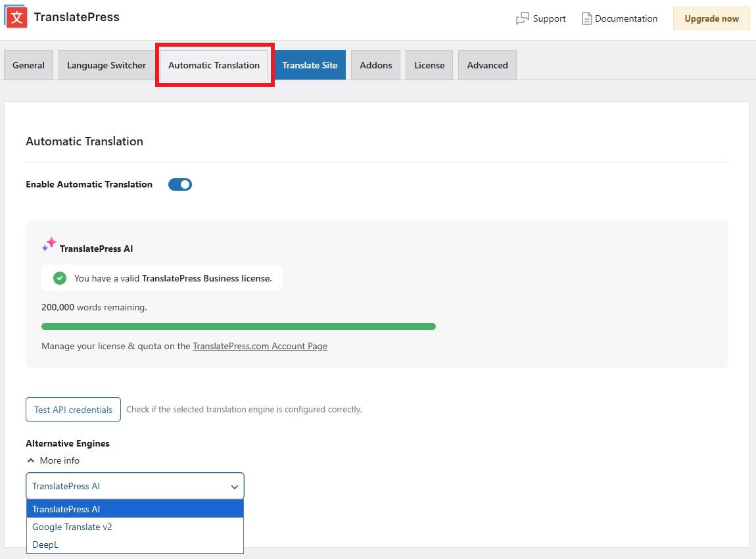Open the License tab
Screen dimensions: 756x559
click(x=429, y=64)
